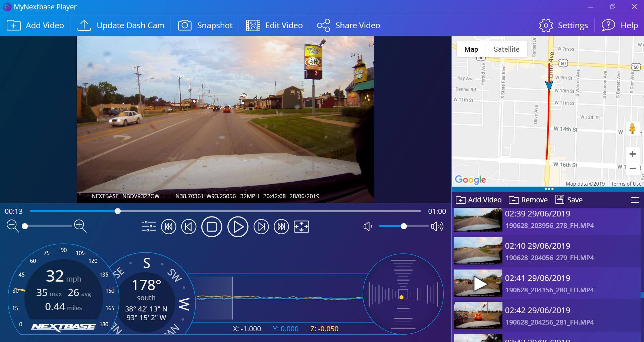This screenshot has width=644, height=342.
Task: Stop the video playback
Action: tap(212, 227)
